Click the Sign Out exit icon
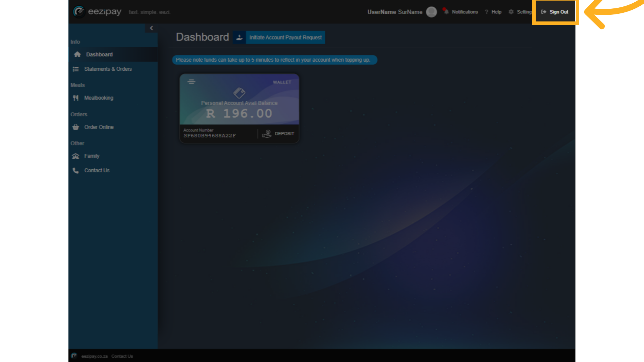Image resolution: width=644 pixels, height=362 pixels. click(544, 12)
